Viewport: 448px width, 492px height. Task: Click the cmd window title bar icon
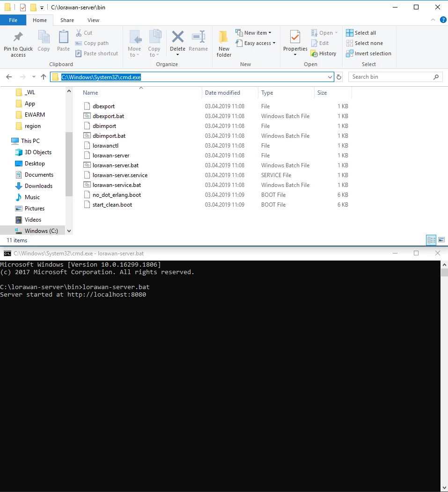[7, 253]
